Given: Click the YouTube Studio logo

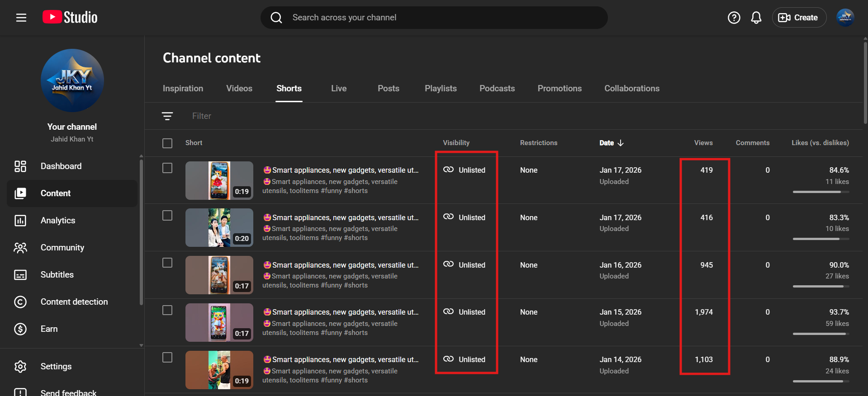Looking at the screenshot, I should [70, 17].
